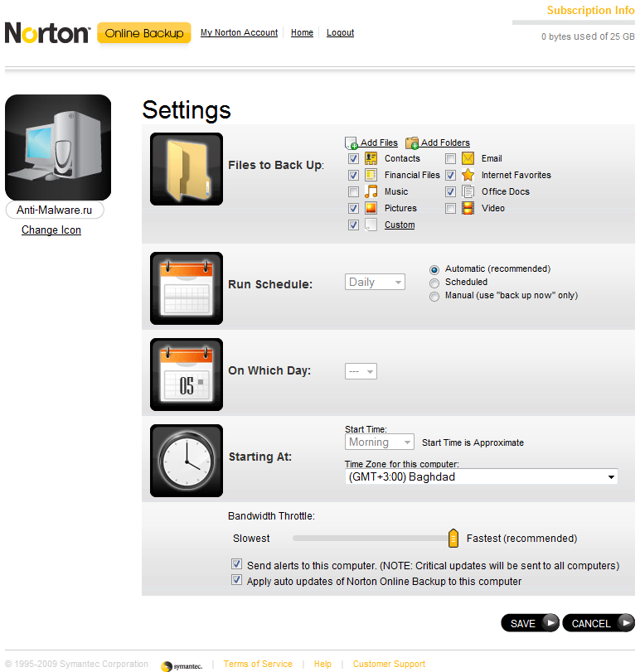Viewport: 640px width, 672px height.
Task: Click the Starting At clock icon
Action: click(x=187, y=461)
